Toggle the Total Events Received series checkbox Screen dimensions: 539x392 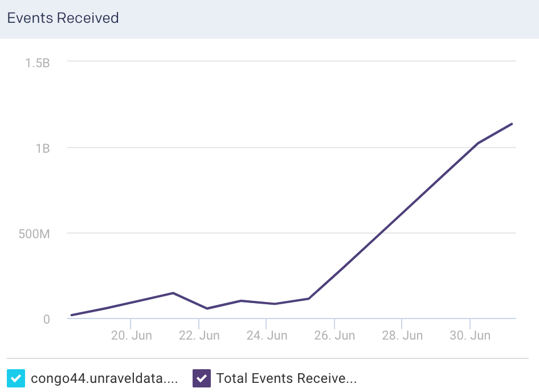(202, 378)
